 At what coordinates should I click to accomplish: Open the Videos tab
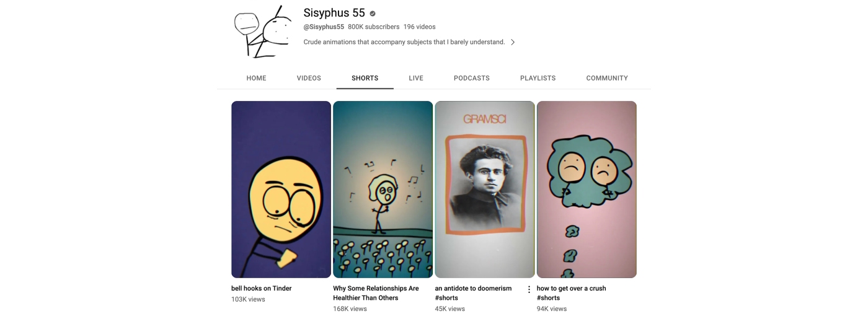pos(309,78)
